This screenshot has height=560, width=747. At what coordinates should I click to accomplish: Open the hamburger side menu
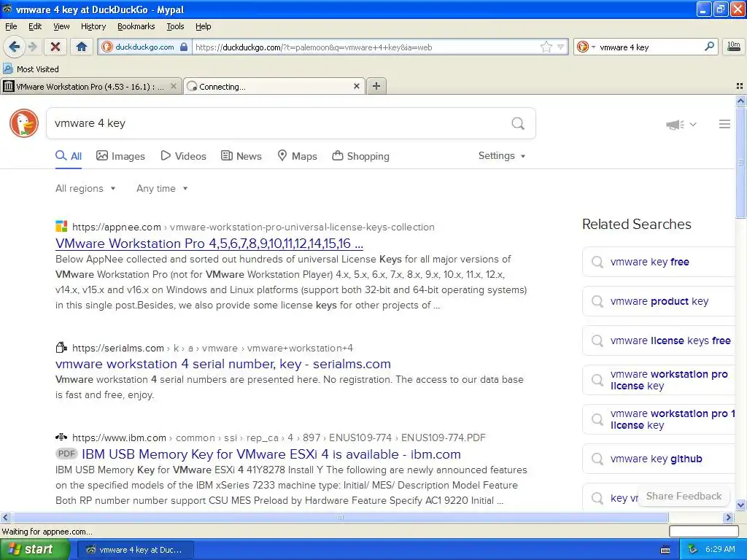click(x=724, y=124)
